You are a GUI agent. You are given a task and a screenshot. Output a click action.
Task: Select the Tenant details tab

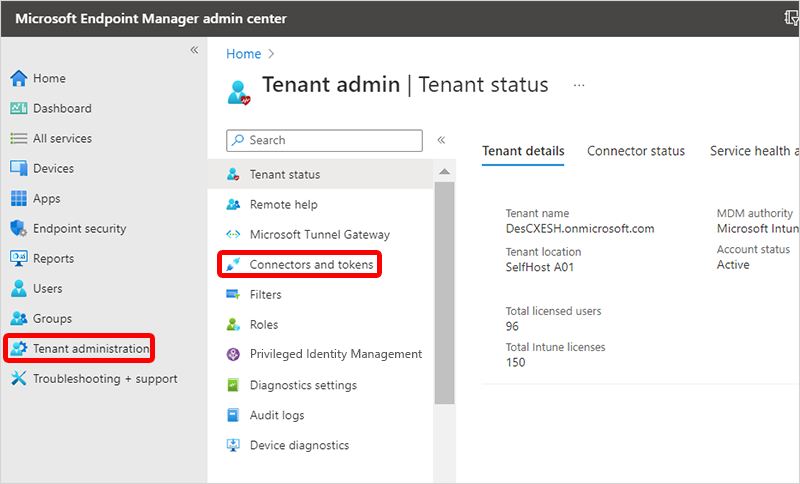(x=523, y=151)
